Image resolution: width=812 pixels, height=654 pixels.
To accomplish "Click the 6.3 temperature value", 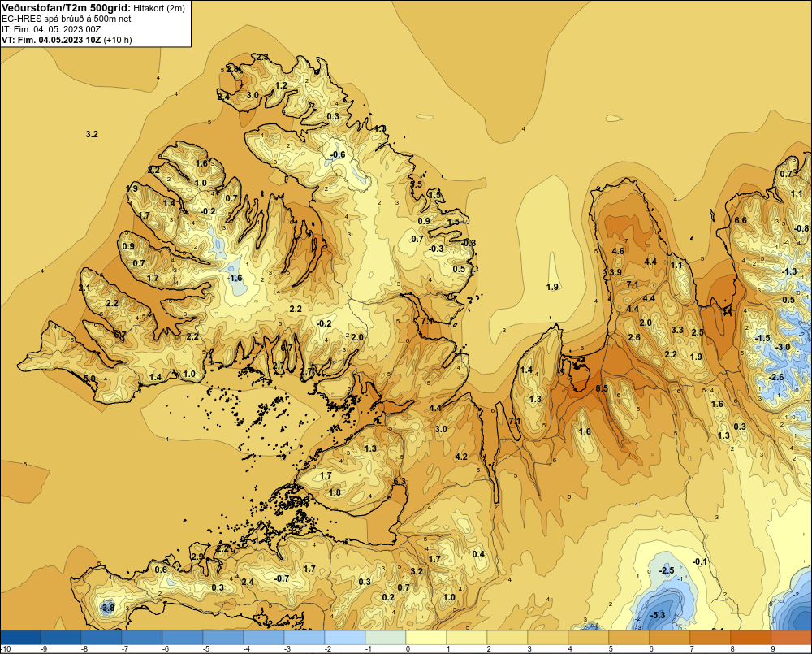I will pos(400,482).
